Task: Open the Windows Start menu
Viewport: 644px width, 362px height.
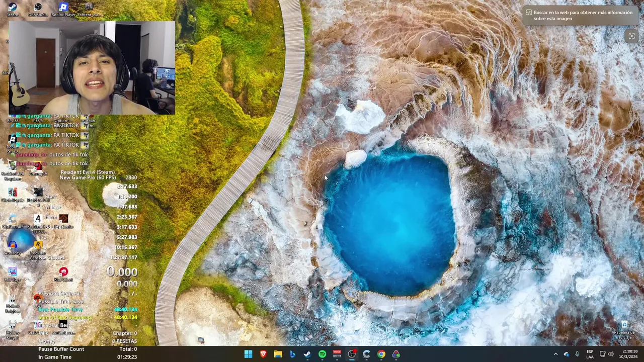Action: (x=248, y=354)
